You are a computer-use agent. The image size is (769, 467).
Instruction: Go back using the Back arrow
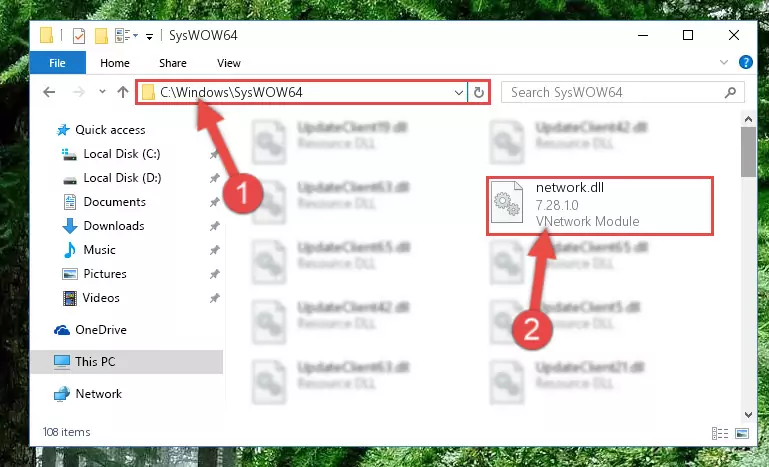[49, 92]
